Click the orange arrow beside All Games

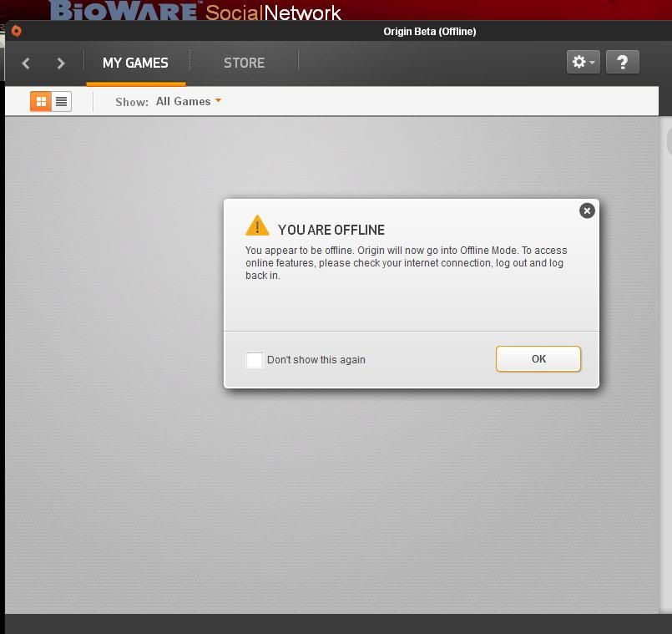pos(218,101)
